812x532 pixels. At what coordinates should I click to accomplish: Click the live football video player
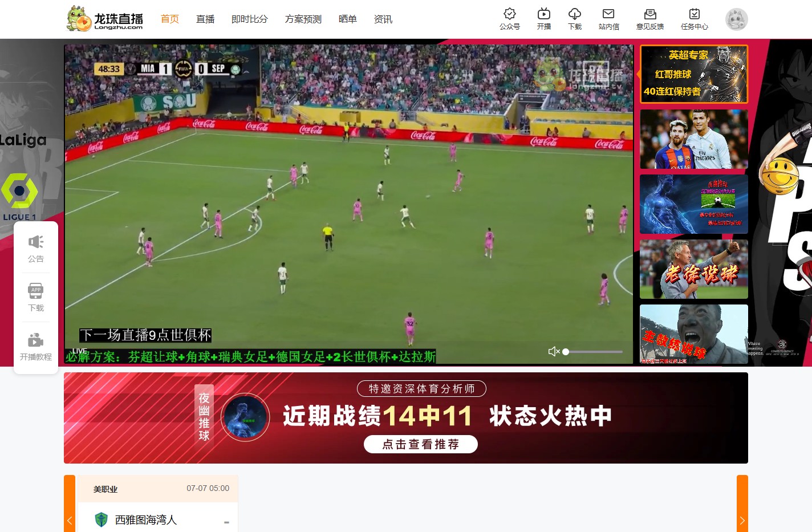pos(349,204)
